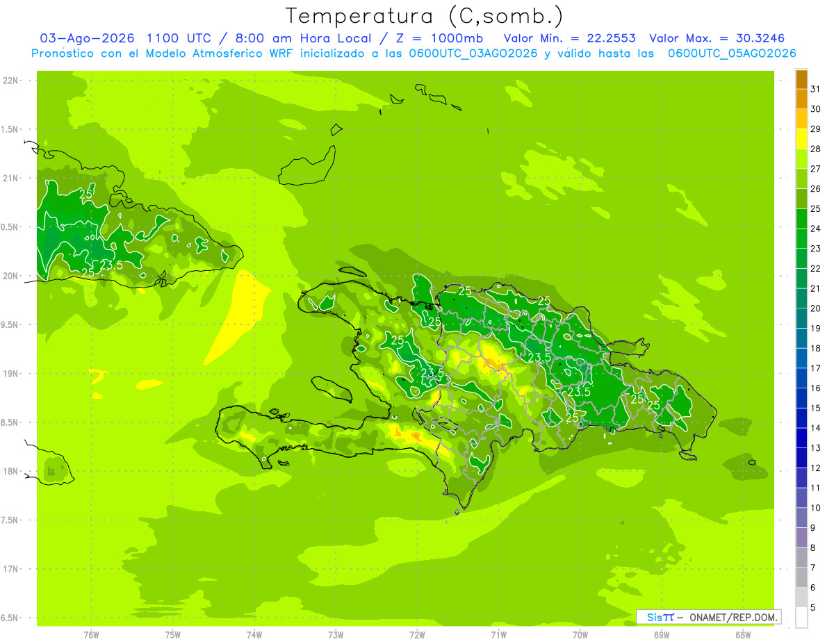Click the "75W" longitude label
Screen dimensions: 834x644
(x=172, y=634)
